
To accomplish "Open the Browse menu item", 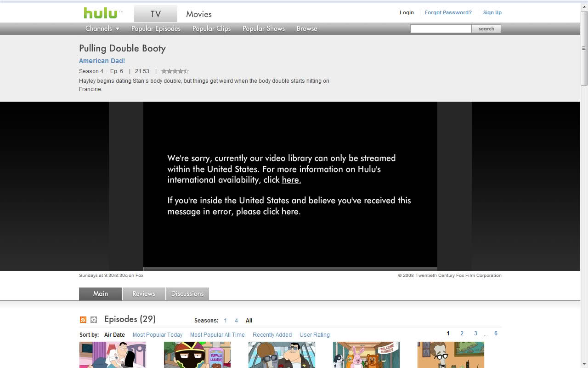I will [307, 29].
